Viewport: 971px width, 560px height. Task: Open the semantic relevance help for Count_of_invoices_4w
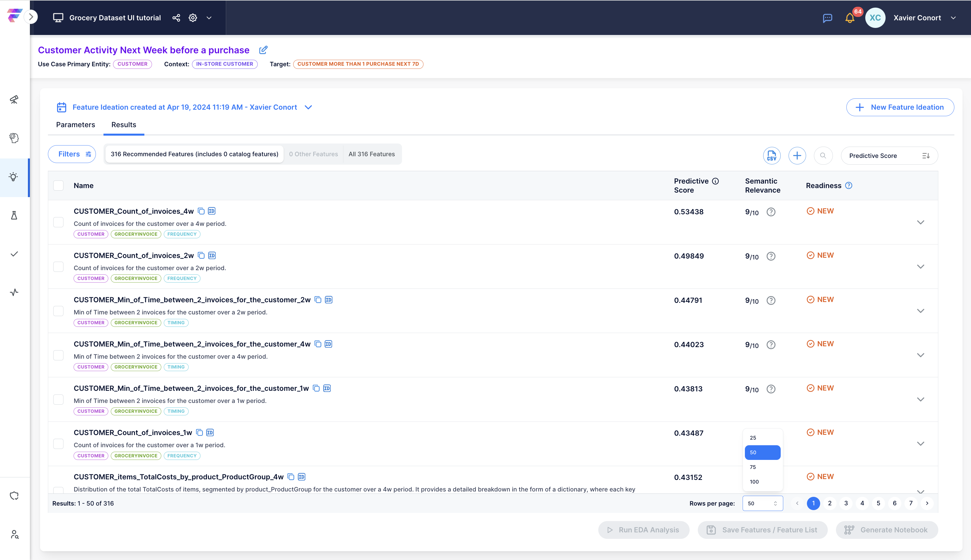coord(771,212)
